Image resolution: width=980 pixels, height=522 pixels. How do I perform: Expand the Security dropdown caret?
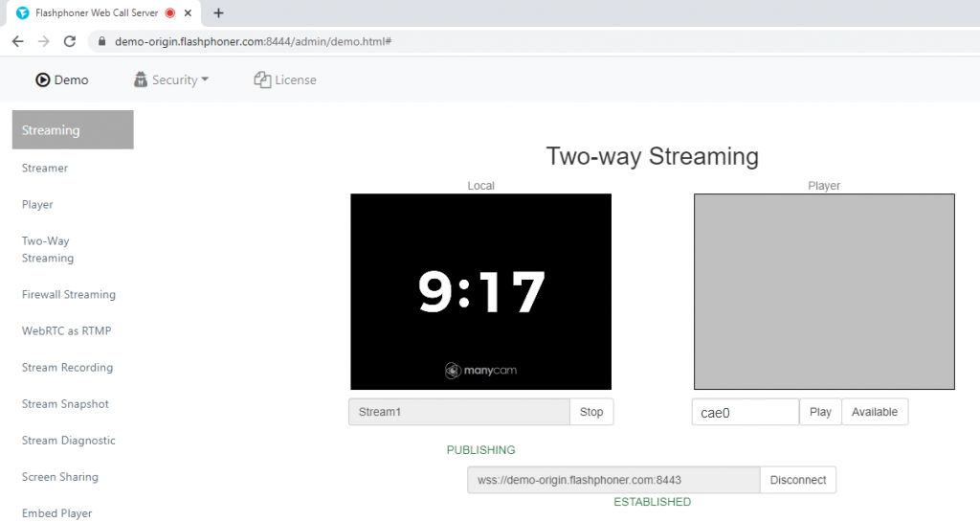tap(205, 79)
